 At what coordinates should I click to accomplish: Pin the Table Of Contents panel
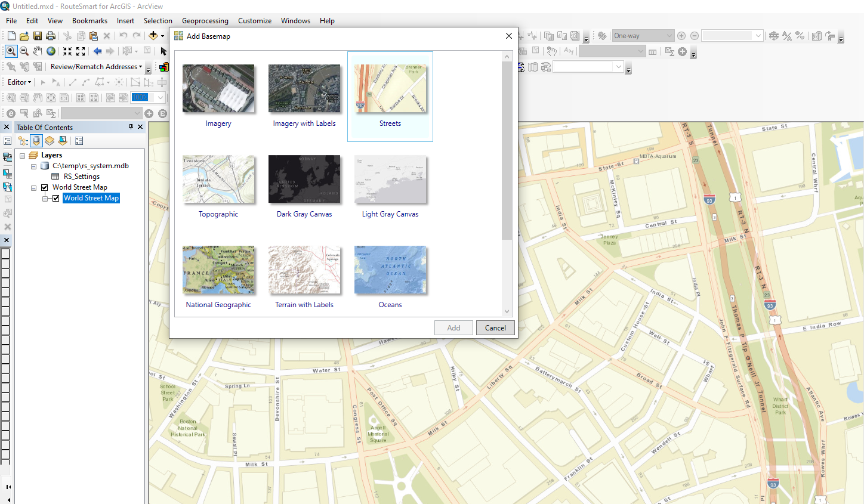coord(130,126)
